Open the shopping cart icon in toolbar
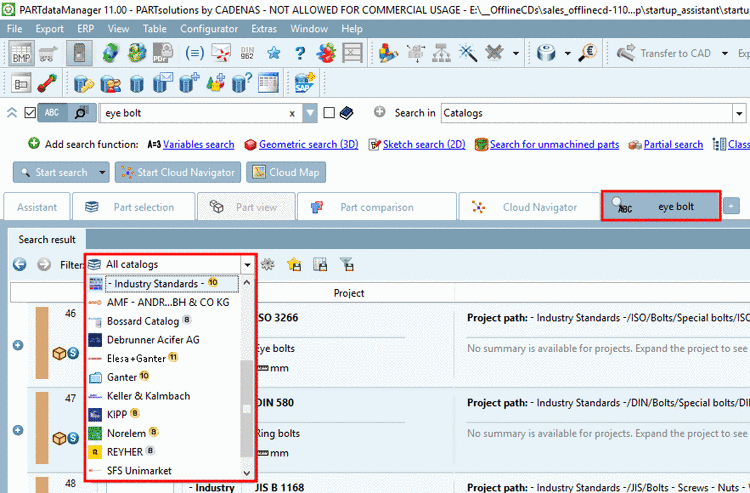The height and width of the screenshot is (493, 750). (x=49, y=53)
